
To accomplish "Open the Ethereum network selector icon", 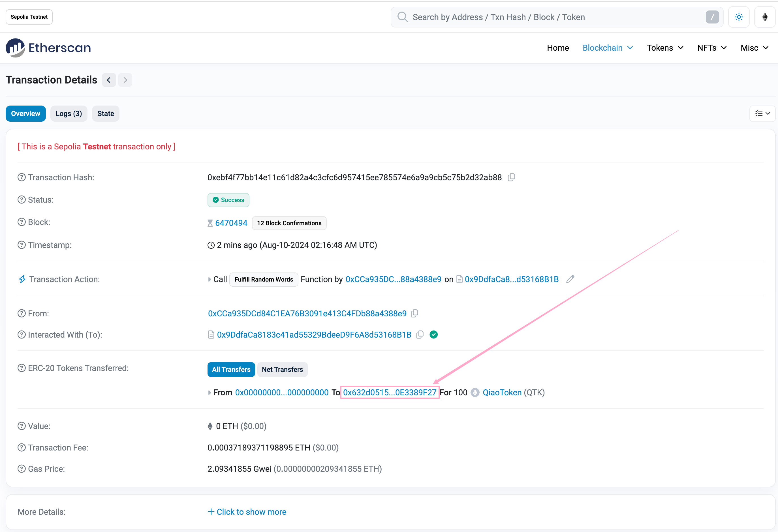I will point(765,17).
